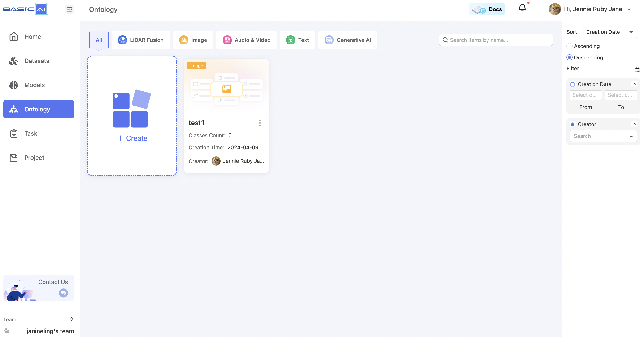Screen dimensions: 644x337
Task: Select the All tab filter
Action: [x=99, y=40]
